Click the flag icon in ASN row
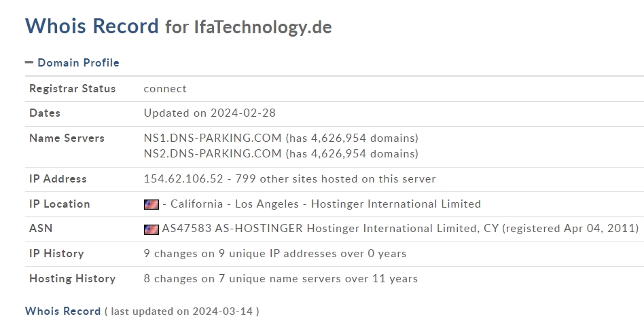The height and width of the screenshot is (323, 644). coord(151,229)
